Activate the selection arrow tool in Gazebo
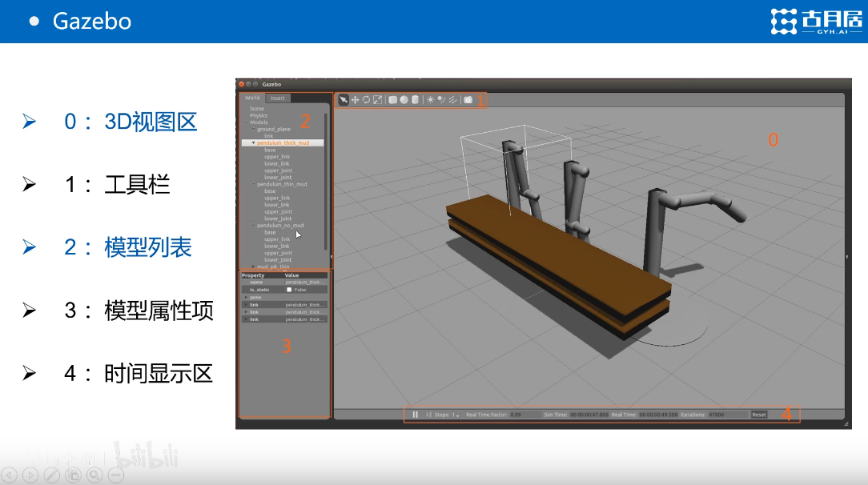The width and height of the screenshot is (868, 485). [344, 99]
